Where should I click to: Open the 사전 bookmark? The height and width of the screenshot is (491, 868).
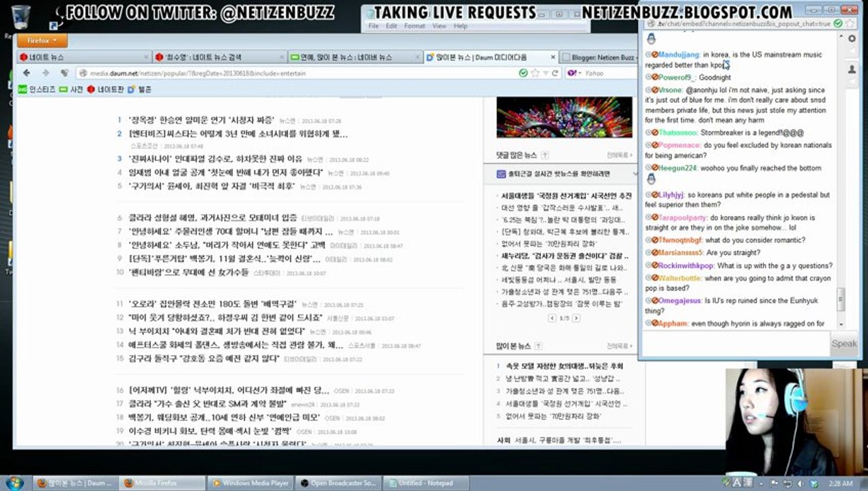[x=72, y=89]
